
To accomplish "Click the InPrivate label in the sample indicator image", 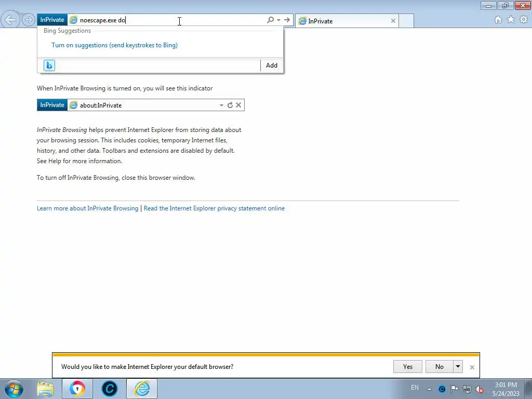I will click(x=52, y=105).
